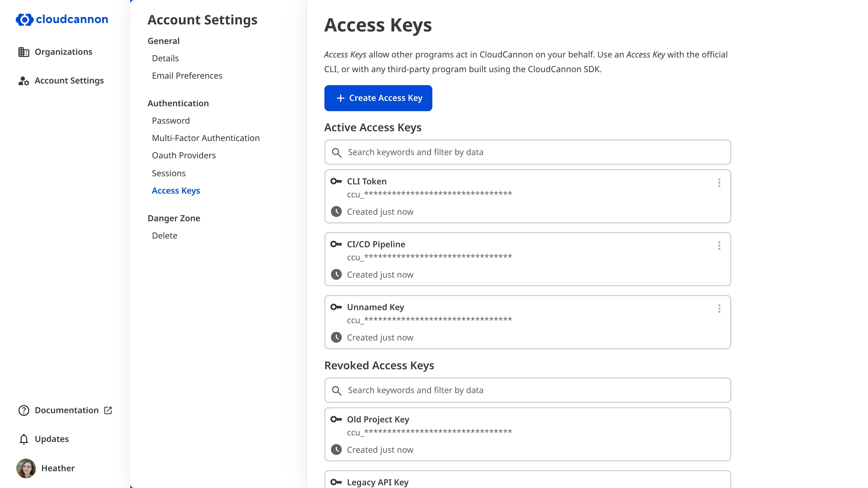Click the magnifier icon in Active keys search
Image resolution: width=868 pixels, height=488 pixels.
coord(336,153)
